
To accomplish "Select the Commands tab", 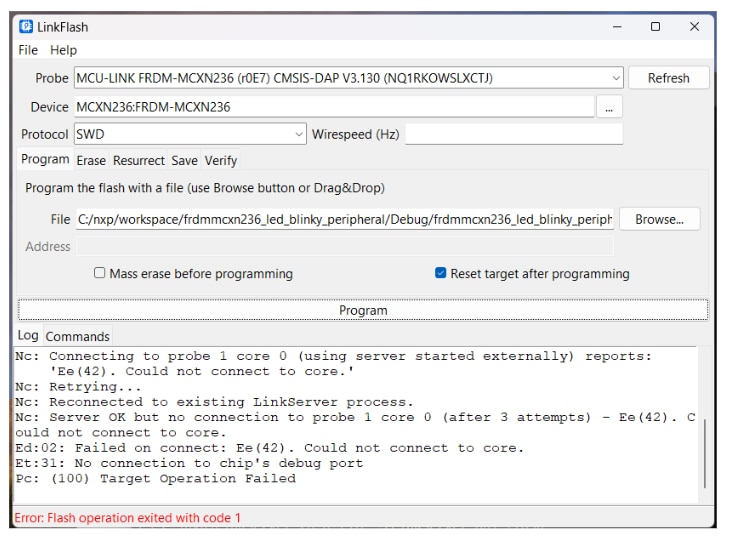I will click(78, 336).
